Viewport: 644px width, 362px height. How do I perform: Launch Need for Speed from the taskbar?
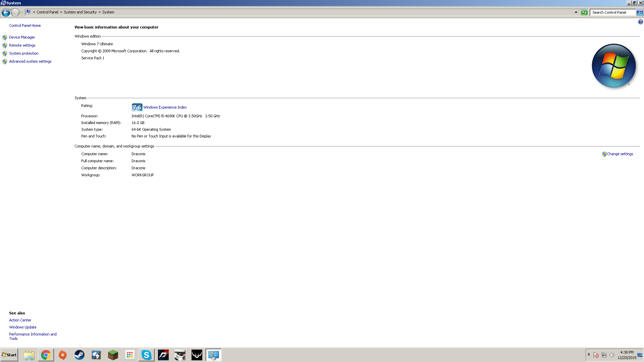tap(163, 355)
